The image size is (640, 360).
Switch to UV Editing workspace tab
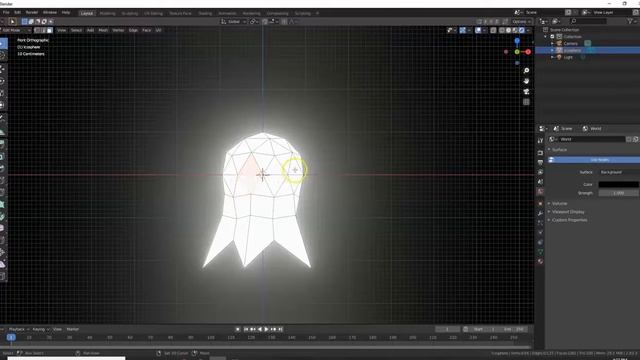point(153,13)
